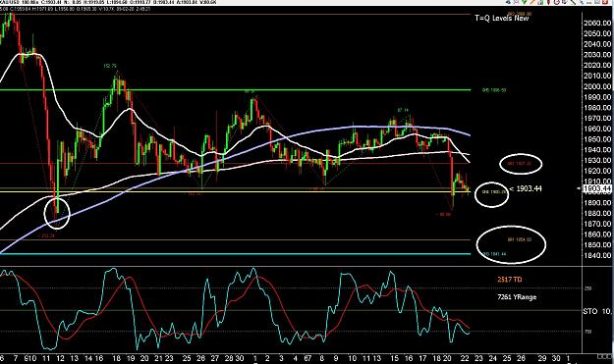Click the 250 level label in stochastic panel
The image size is (614, 364).
(x=587, y=288)
